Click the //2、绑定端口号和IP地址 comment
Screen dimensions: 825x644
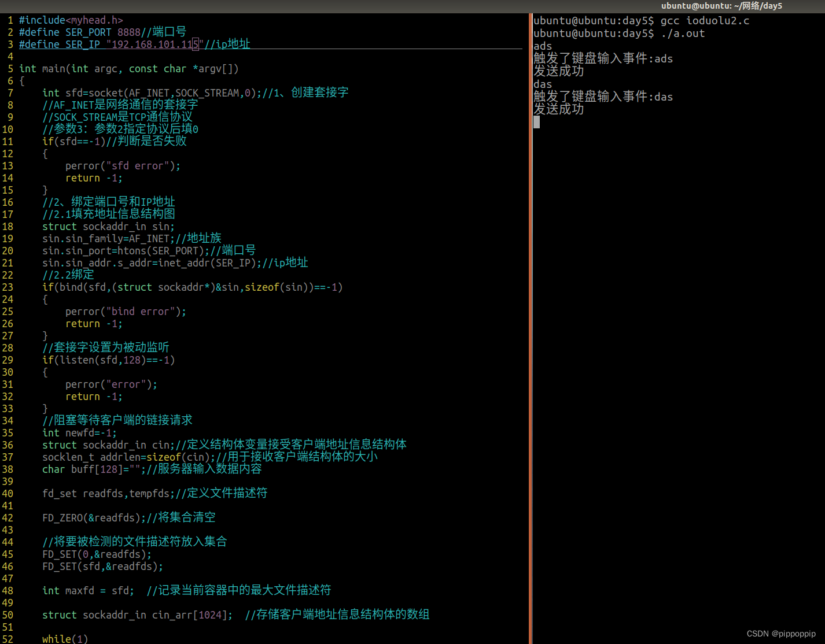click(108, 202)
